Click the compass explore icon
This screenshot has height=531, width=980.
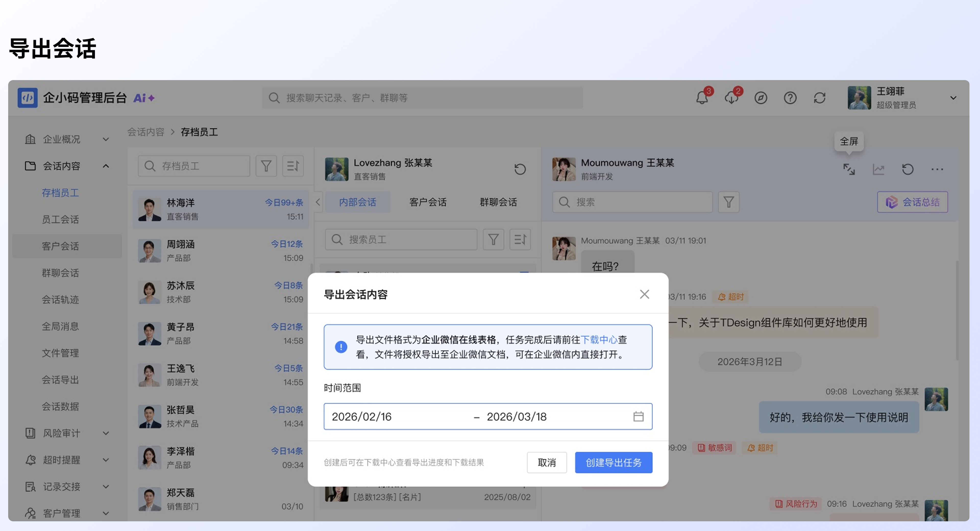[x=761, y=98]
